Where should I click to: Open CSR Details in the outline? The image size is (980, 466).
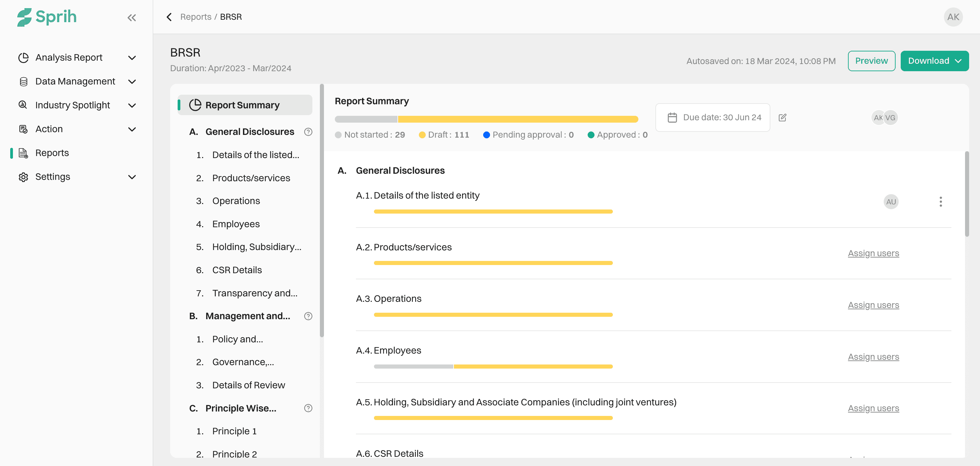coord(237,270)
